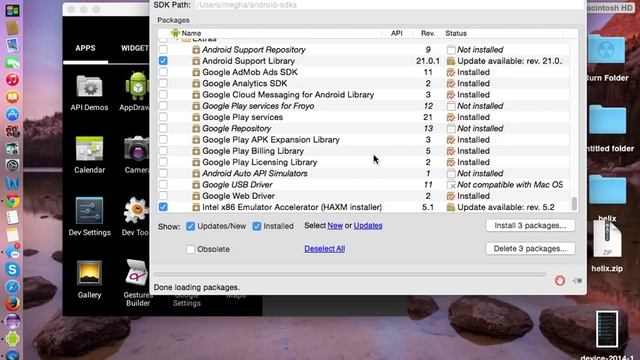The height and width of the screenshot is (360, 640).
Task: Click the New selection link
Action: (335, 225)
